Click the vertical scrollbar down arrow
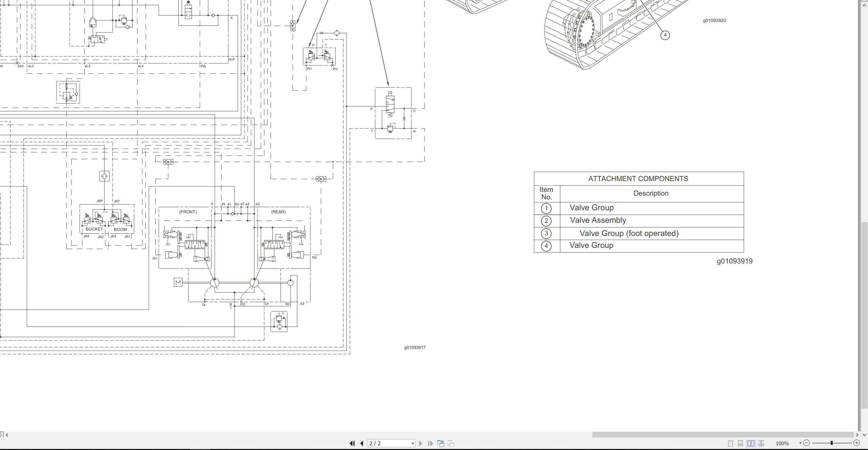The height and width of the screenshot is (450, 868). tap(864, 435)
